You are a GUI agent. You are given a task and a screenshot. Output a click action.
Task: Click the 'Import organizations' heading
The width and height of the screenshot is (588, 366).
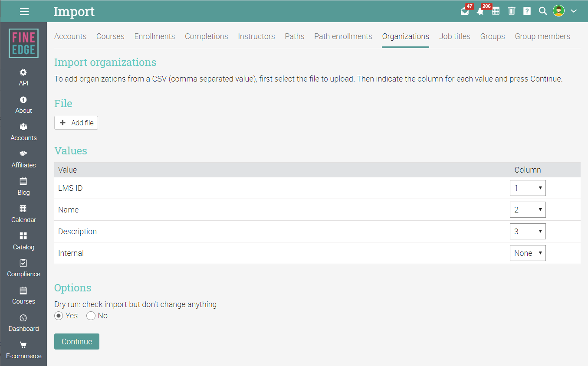tap(105, 62)
